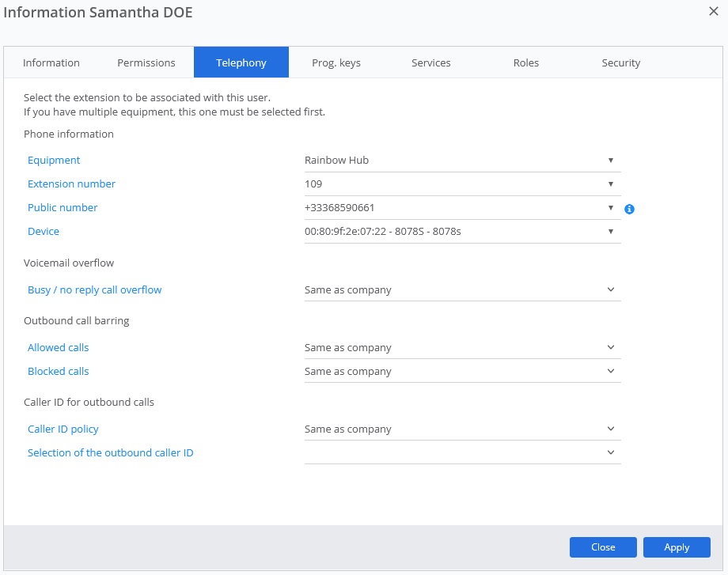Click the info icon beside Public number
Screen dimensions: 728x575
pyautogui.click(x=629, y=209)
